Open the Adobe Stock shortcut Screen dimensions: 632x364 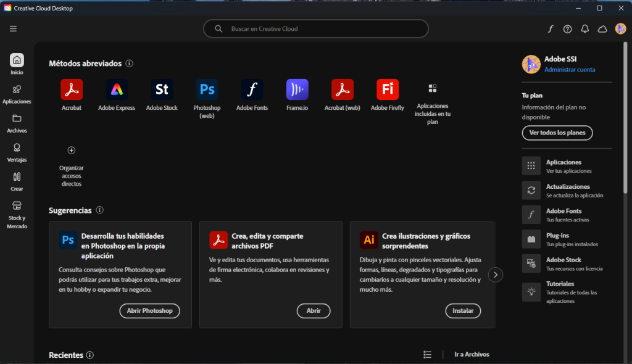[x=162, y=90]
